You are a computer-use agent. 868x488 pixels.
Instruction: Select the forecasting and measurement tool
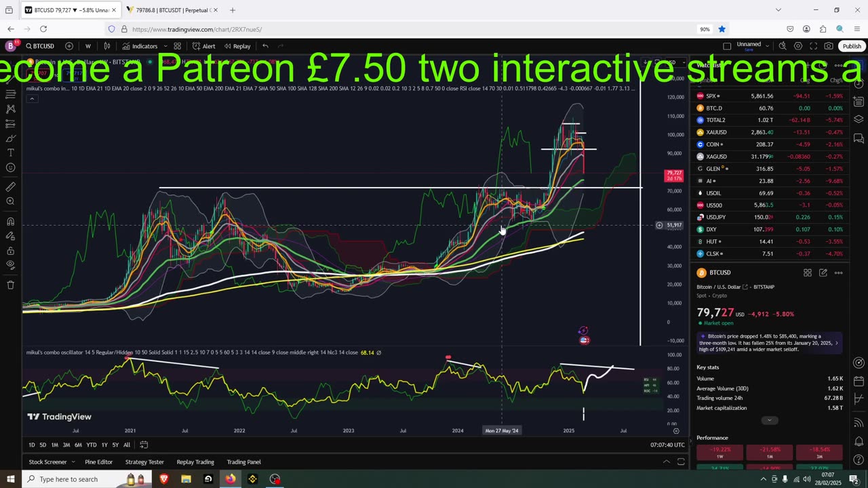pos(10,124)
